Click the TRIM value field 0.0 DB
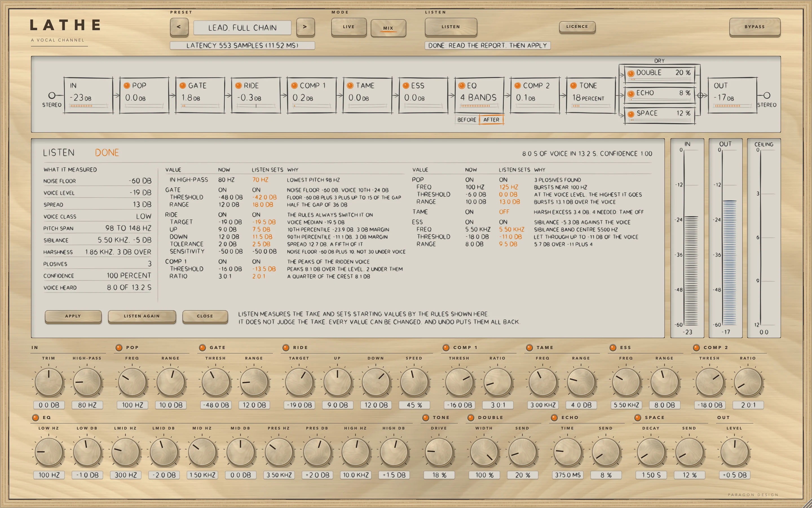The width and height of the screenshot is (812, 508). (x=49, y=405)
